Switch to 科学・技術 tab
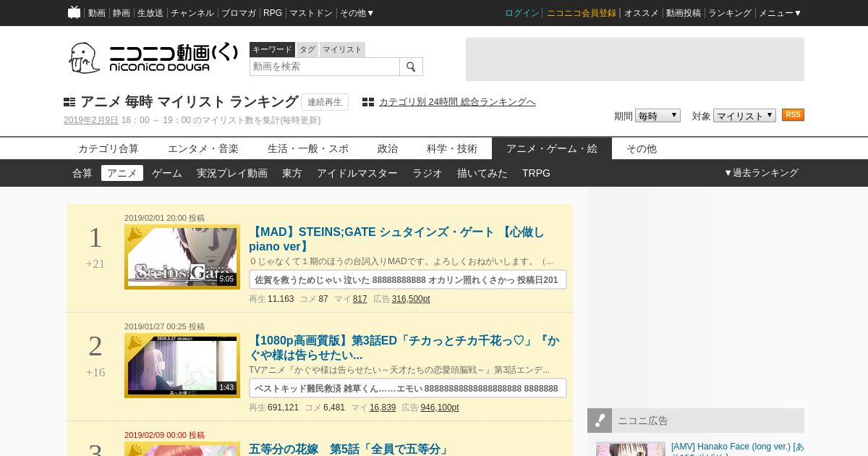Viewport: 868px width, 456px height. point(452,148)
